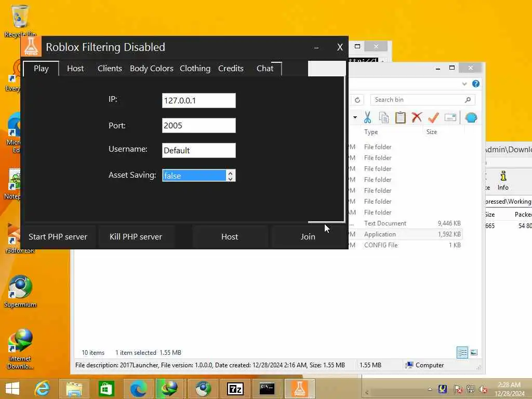Select the CONFIG File 1 KB row

(405, 245)
